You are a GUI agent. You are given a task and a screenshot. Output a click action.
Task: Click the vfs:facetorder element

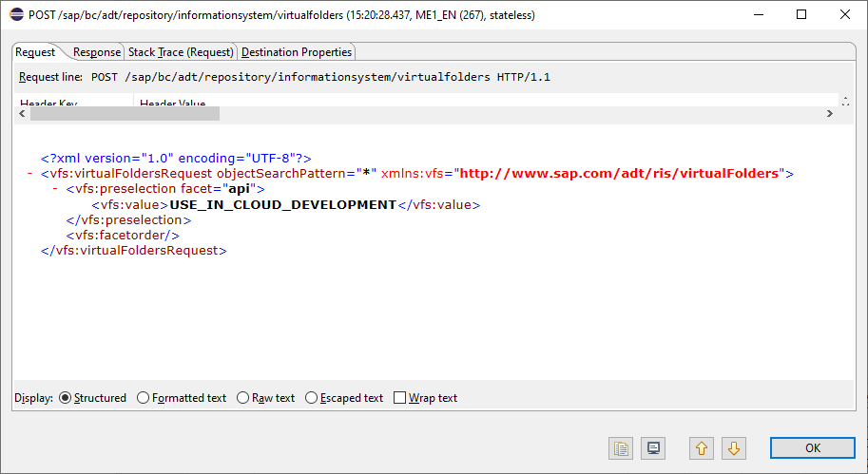[x=123, y=235]
